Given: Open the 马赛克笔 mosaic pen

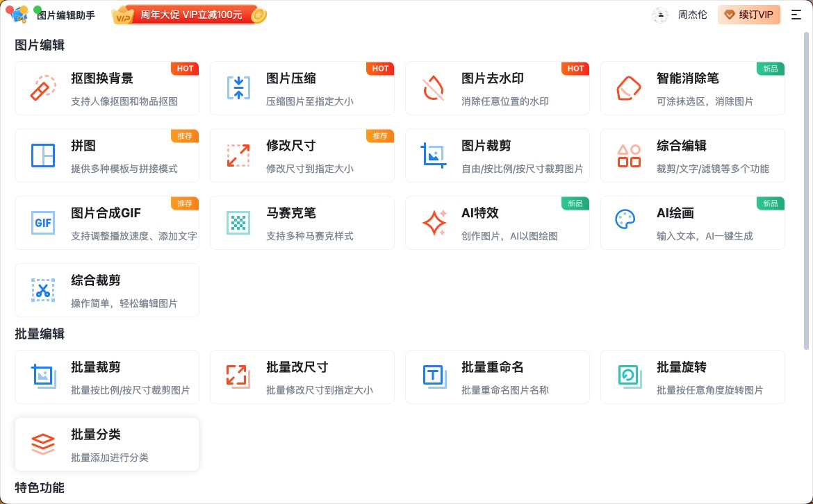Looking at the screenshot, I should (x=302, y=223).
